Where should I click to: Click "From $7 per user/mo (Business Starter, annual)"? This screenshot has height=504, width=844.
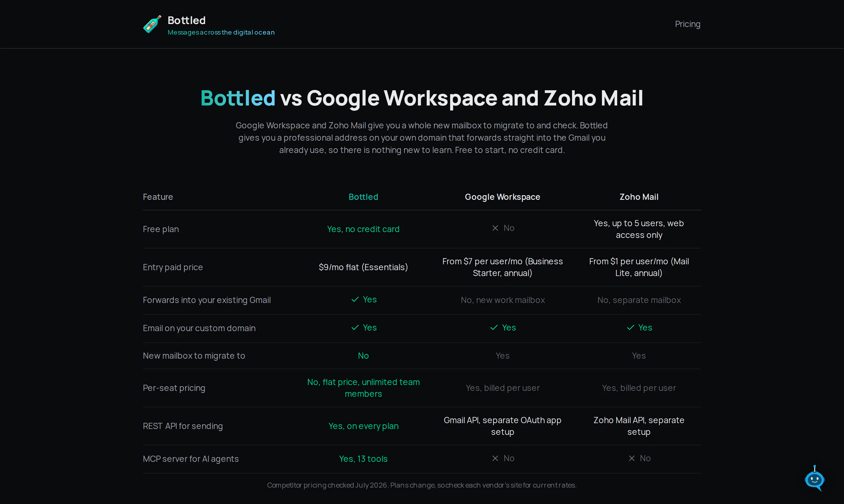[x=502, y=267]
